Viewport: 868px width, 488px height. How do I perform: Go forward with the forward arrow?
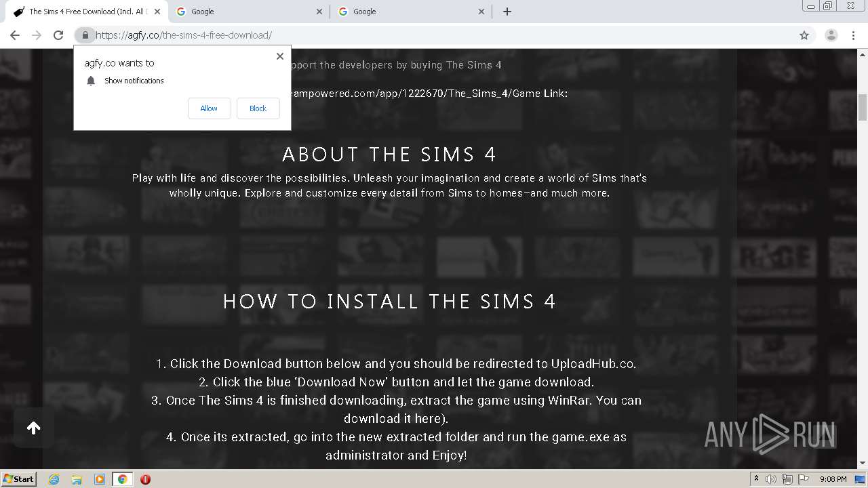[x=37, y=35]
